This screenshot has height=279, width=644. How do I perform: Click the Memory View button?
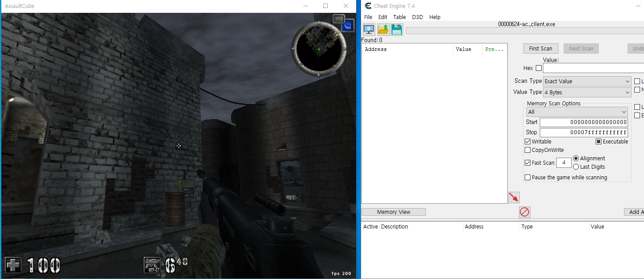393,212
